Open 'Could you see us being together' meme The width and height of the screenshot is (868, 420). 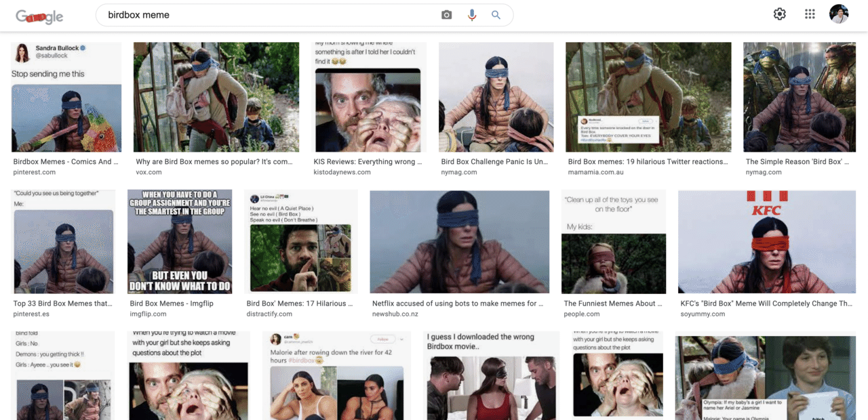pos(63,241)
